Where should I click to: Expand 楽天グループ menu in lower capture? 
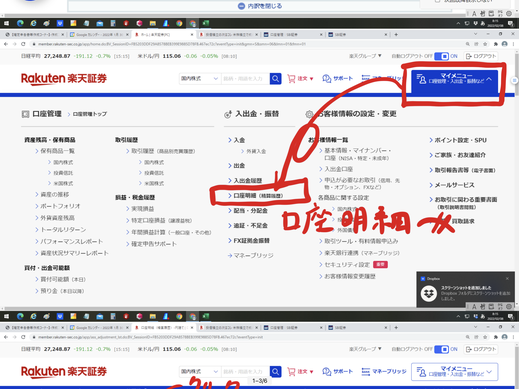point(365,349)
